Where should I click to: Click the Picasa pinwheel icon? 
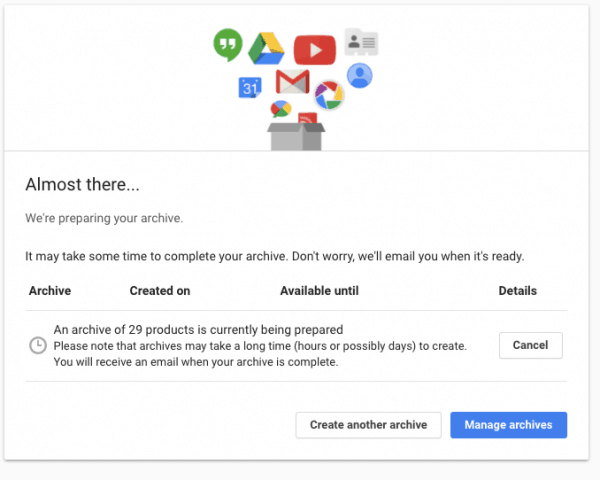329,95
